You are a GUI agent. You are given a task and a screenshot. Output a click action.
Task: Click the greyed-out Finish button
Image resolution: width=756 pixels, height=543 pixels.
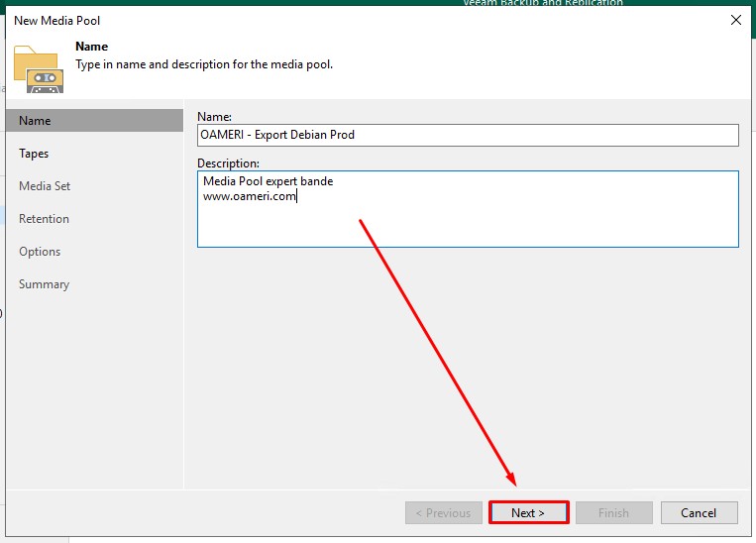point(613,512)
